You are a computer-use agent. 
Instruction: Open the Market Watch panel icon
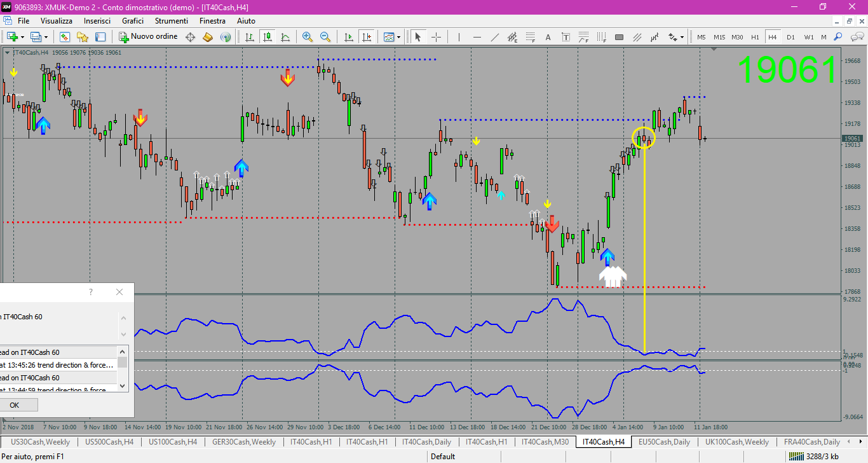point(65,37)
